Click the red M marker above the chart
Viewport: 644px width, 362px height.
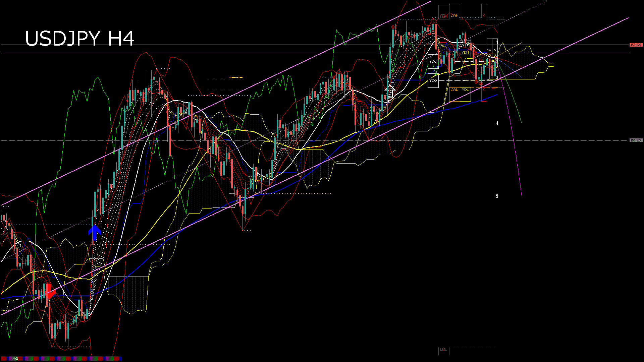[484, 15]
